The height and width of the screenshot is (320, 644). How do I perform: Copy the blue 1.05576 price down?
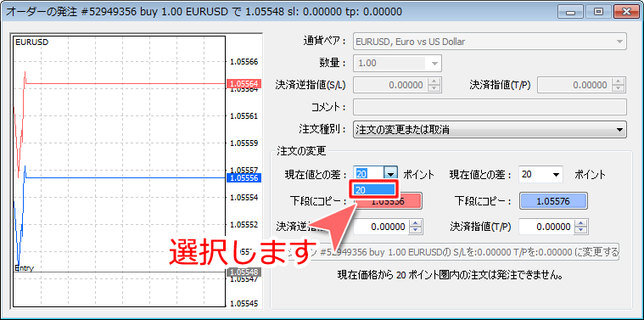coord(554,201)
